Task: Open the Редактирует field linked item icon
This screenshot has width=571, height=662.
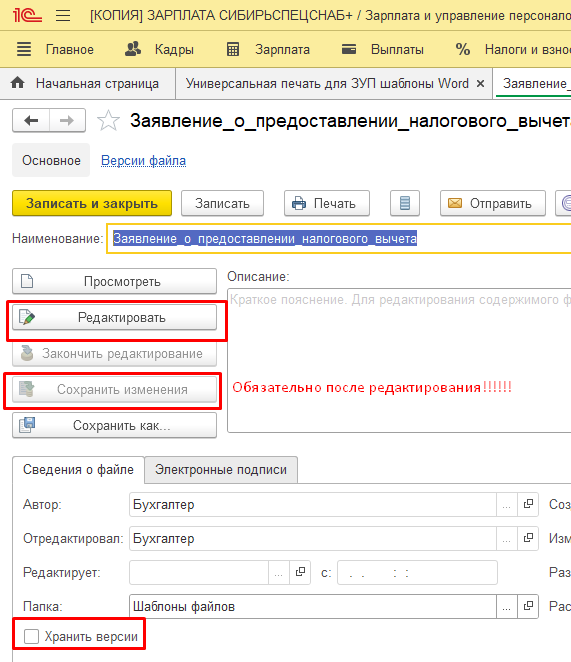Action: [300, 572]
